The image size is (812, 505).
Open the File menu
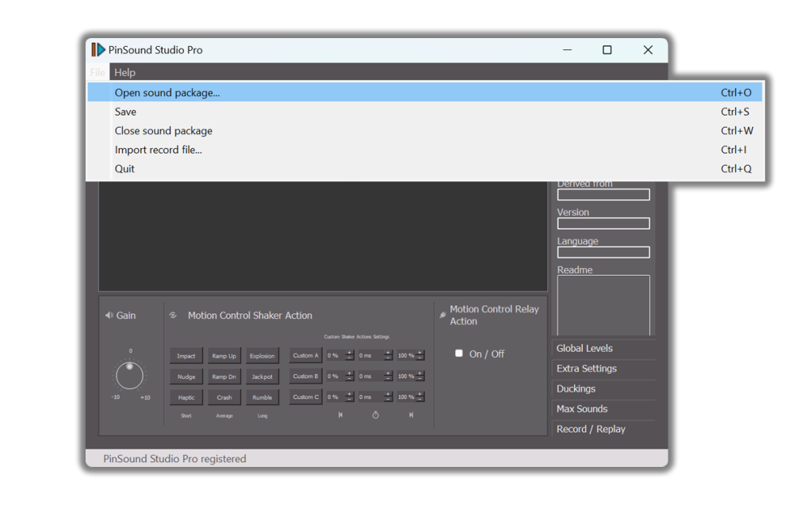point(98,72)
